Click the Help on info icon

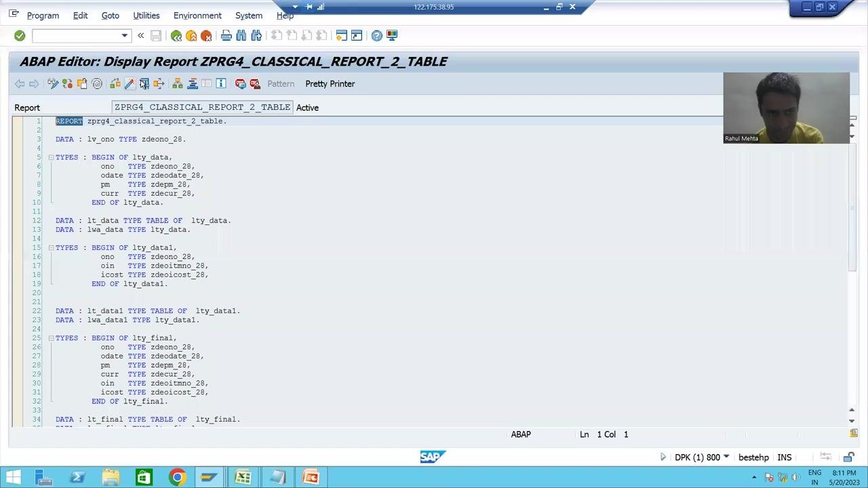click(x=221, y=83)
